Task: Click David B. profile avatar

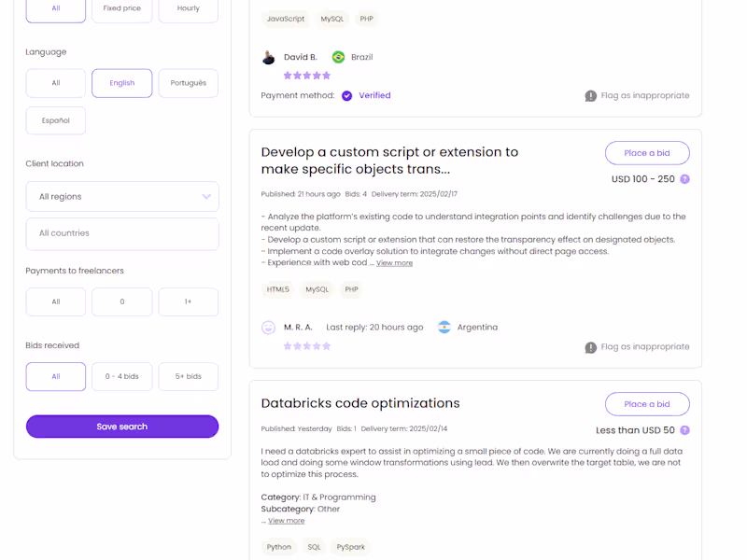Action: coord(269,57)
